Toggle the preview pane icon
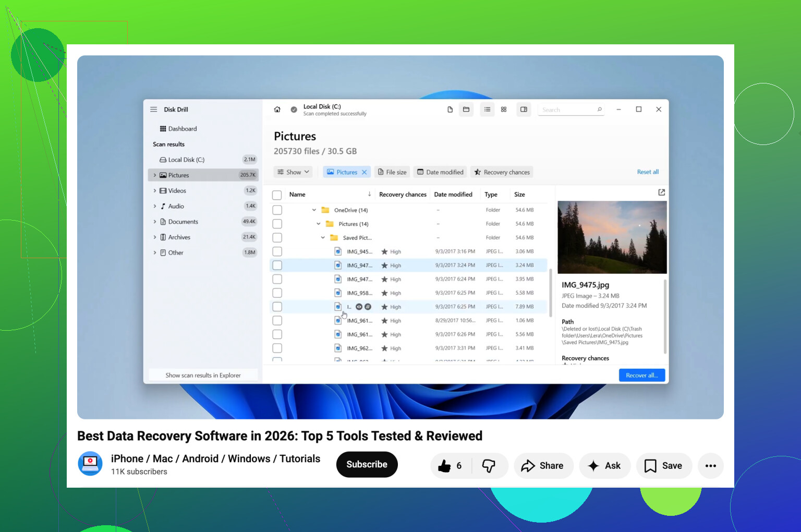The height and width of the screenshot is (532, 801). coord(524,110)
